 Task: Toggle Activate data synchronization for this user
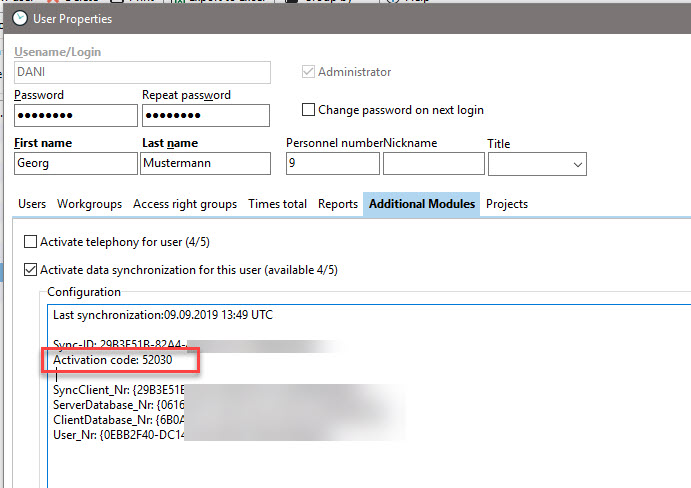point(30,269)
